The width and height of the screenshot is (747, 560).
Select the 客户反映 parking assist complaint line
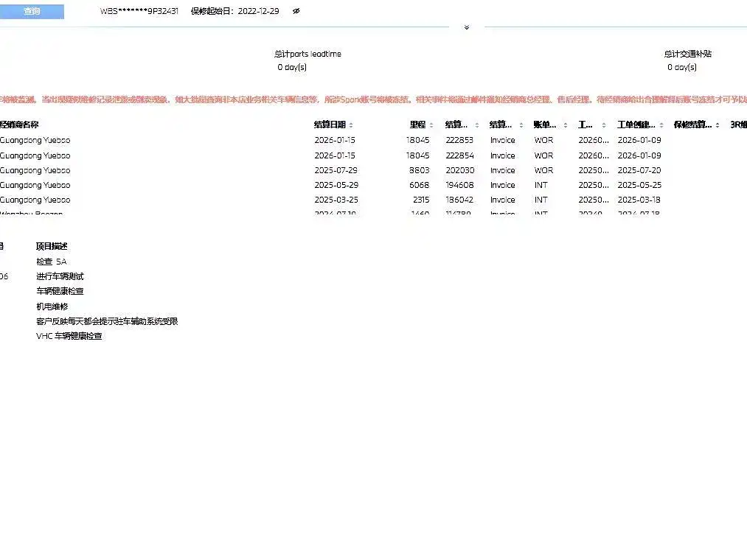(x=107, y=321)
